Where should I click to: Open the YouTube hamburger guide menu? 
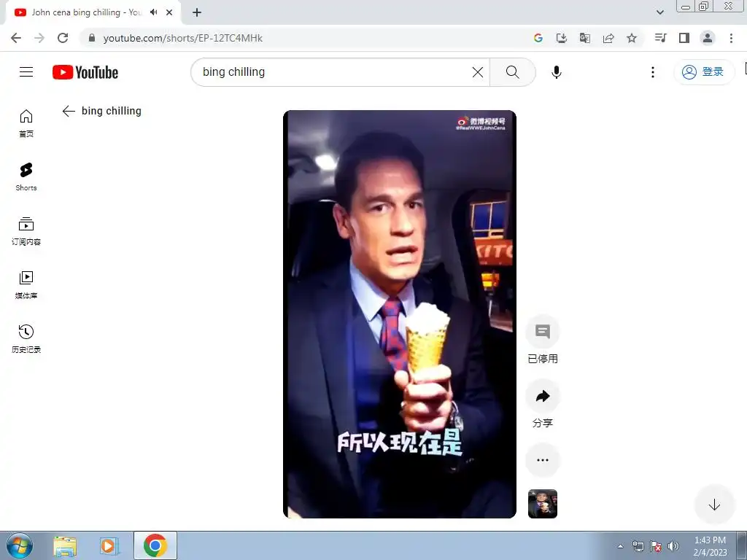(x=26, y=72)
